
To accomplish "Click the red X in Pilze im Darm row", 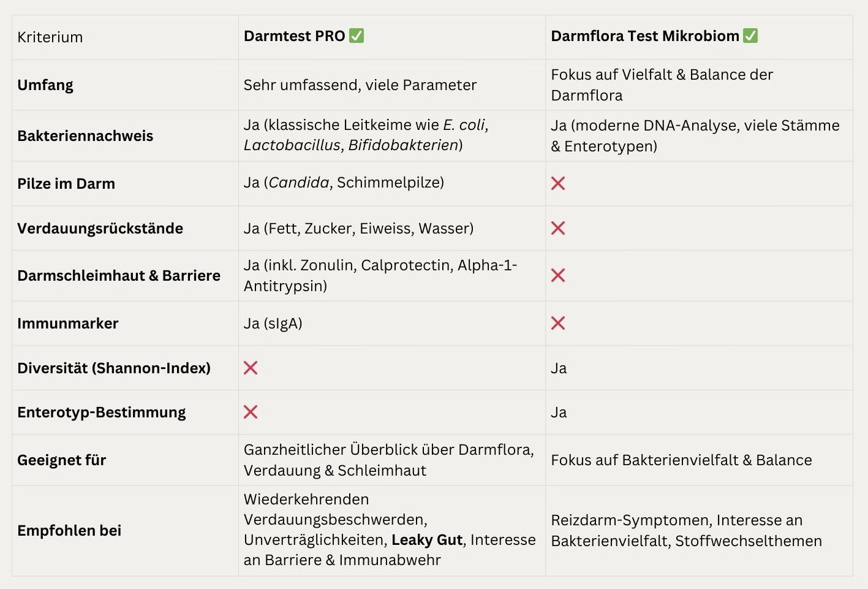I will click(558, 183).
